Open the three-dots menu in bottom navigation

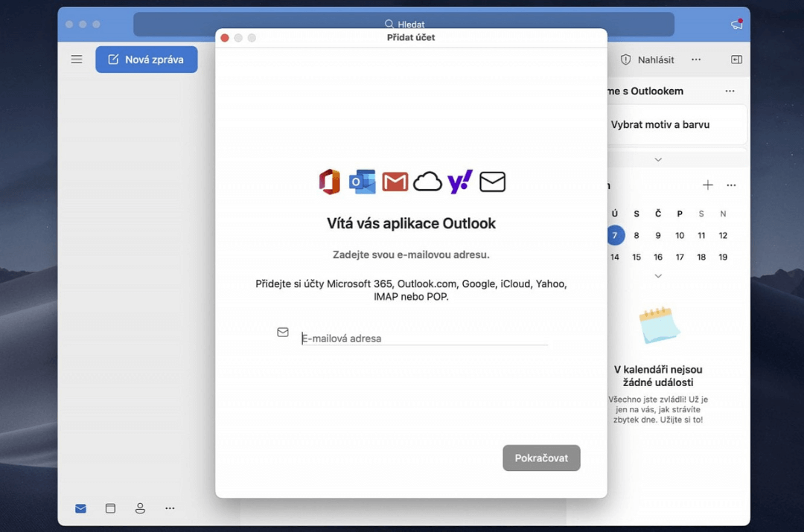[x=170, y=508]
